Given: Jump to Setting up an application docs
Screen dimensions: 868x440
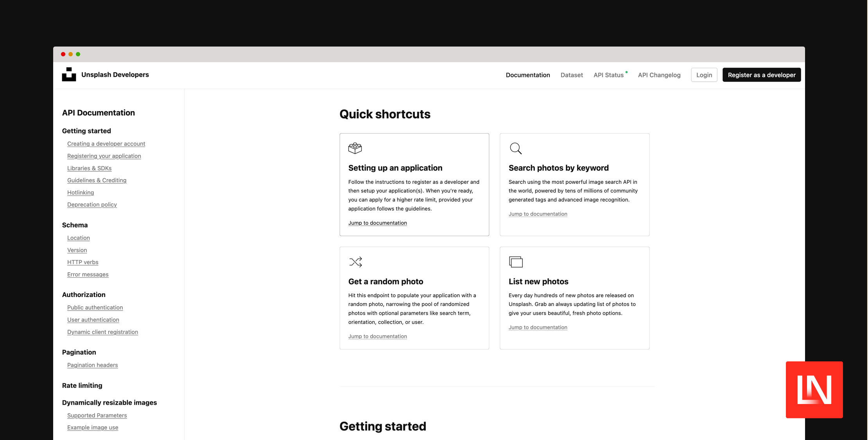Looking at the screenshot, I should (377, 223).
